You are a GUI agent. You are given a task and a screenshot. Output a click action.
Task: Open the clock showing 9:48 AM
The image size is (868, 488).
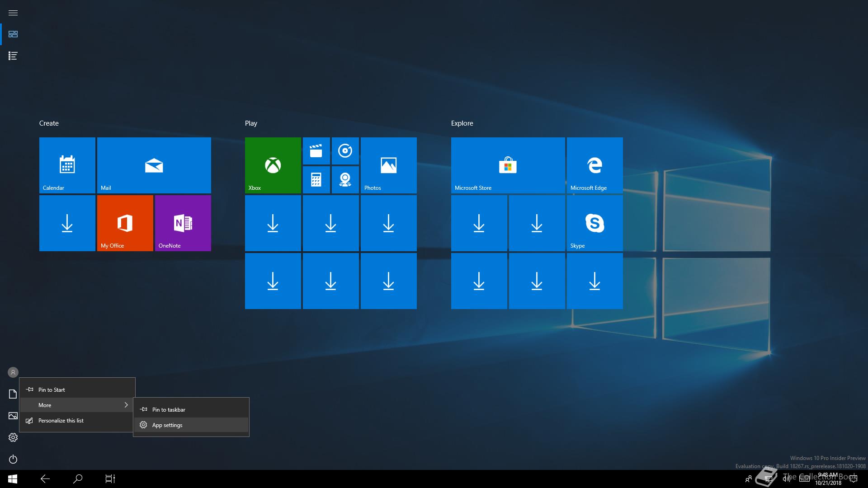(x=828, y=479)
